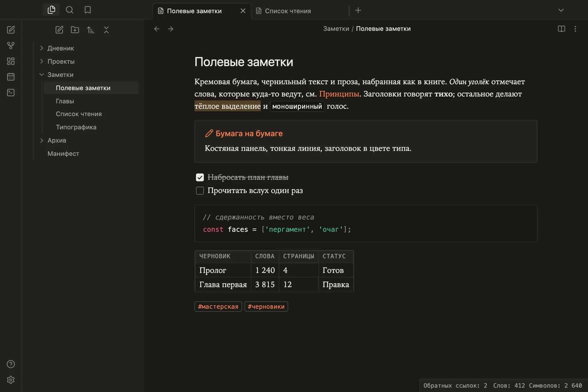The image size is (588, 392).
Task: Click the ЧЕРНОВИК table header
Action: (223, 256)
